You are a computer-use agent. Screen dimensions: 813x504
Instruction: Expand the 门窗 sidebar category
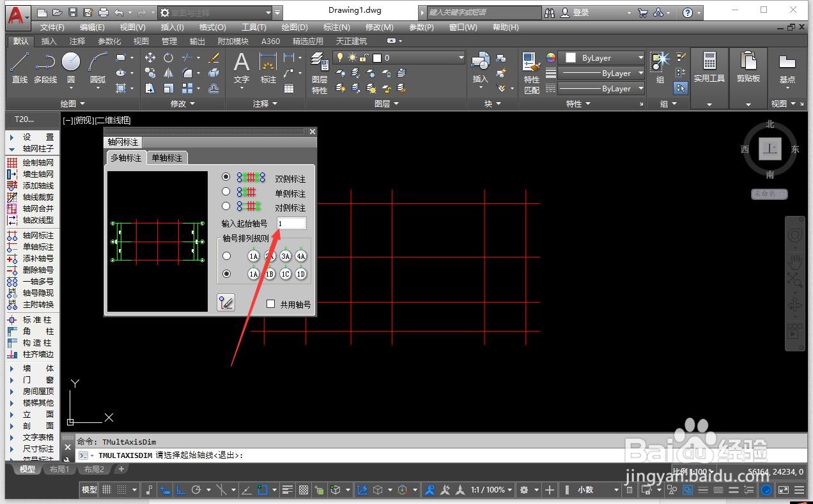tap(31, 379)
